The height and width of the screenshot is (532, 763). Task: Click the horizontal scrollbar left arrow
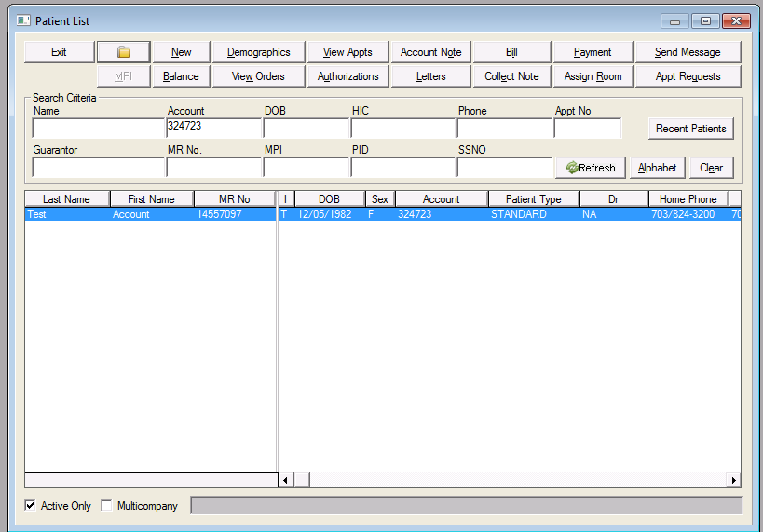tap(286, 480)
